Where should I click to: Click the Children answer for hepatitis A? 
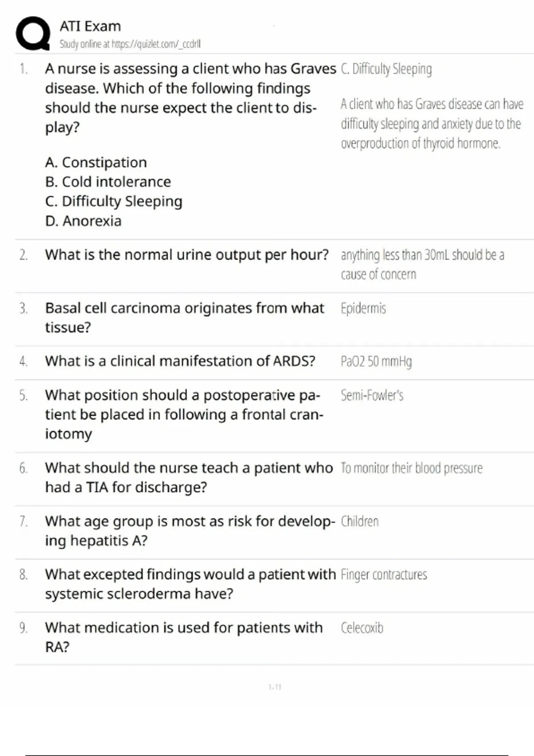[x=360, y=521]
